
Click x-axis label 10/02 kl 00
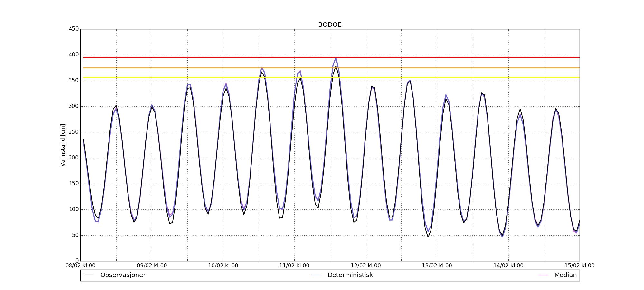coord(223,266)
